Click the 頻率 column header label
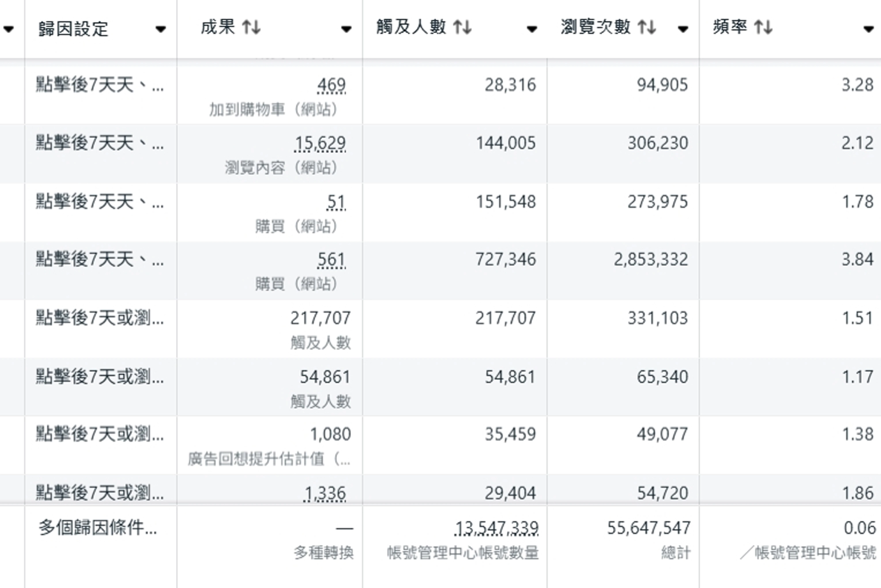Viewport: 881px width, 588px height. pos(730,27)
